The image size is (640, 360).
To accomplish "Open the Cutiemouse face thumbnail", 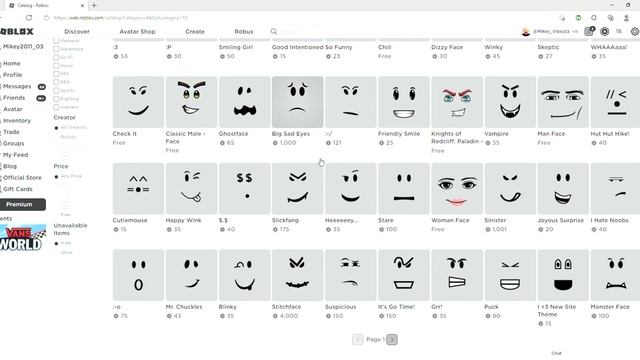I will (138, 189).
